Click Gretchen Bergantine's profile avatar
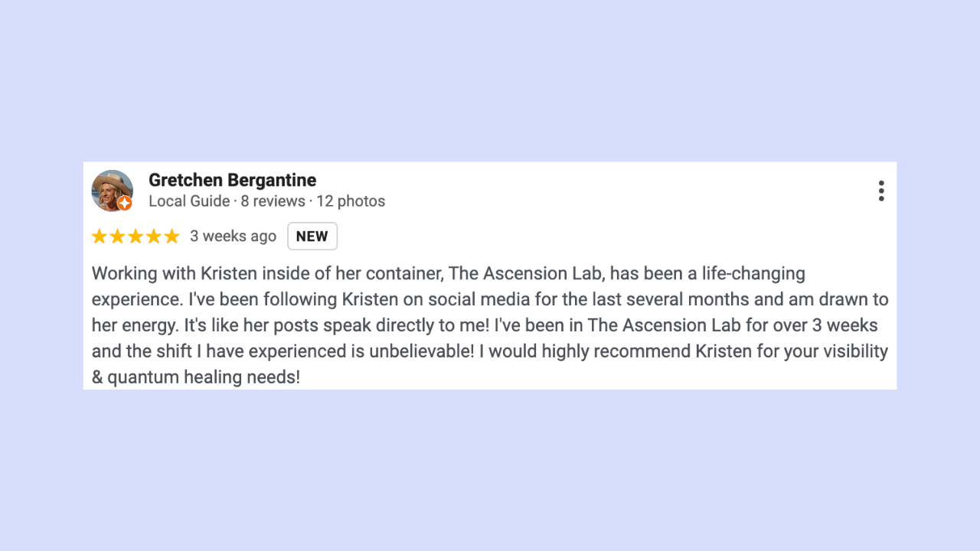980x551 pixels. pos(113,191)
